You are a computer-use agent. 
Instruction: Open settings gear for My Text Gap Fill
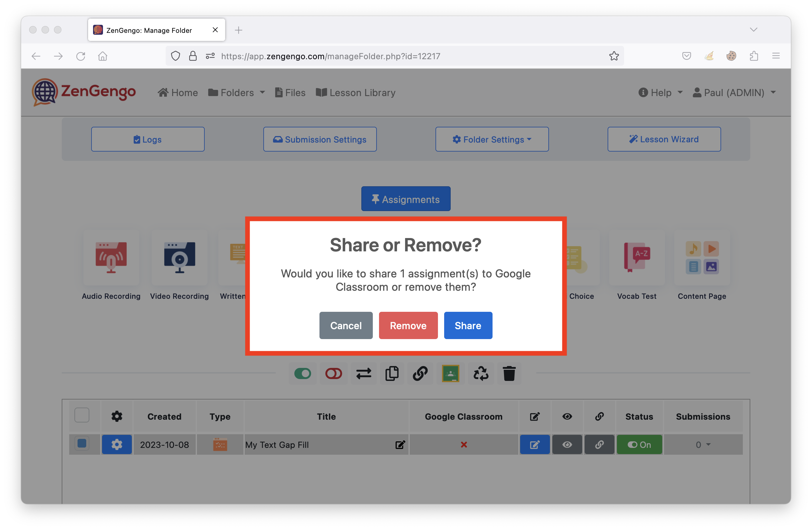pyautogui.click(x=117, y=444)
